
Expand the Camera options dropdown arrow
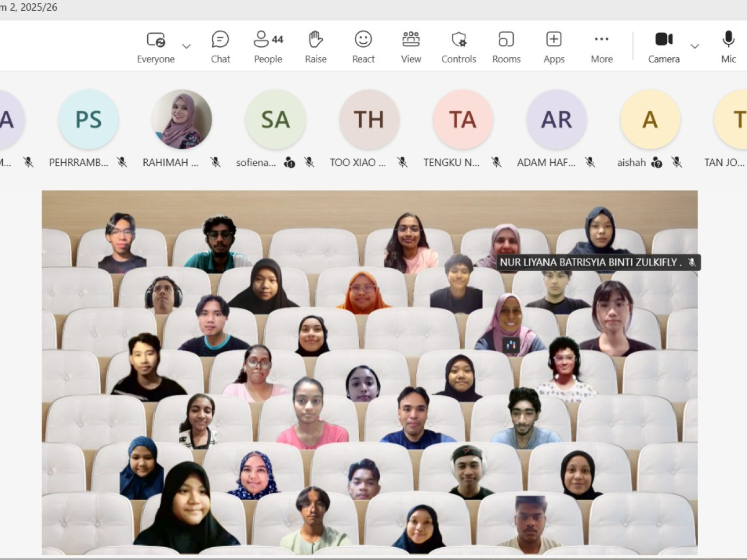tap(695, 46)
